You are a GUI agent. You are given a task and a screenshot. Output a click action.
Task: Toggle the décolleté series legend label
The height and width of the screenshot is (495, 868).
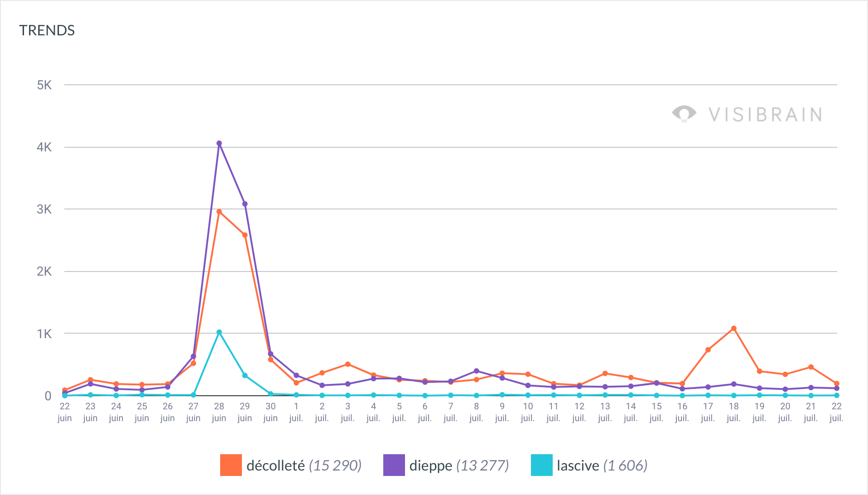click(304, 466)
